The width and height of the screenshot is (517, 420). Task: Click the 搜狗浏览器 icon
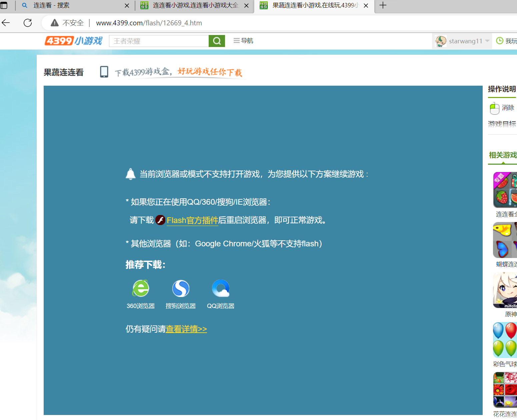tap(181, 288)
